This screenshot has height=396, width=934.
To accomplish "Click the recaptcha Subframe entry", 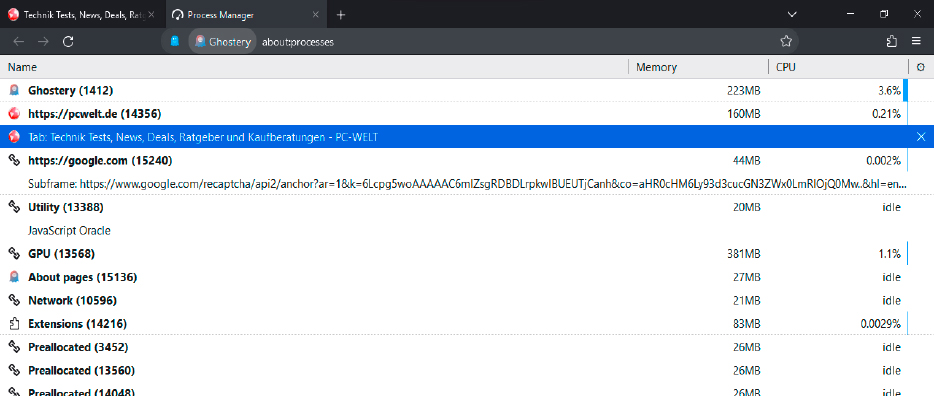I will coord(468,185).
